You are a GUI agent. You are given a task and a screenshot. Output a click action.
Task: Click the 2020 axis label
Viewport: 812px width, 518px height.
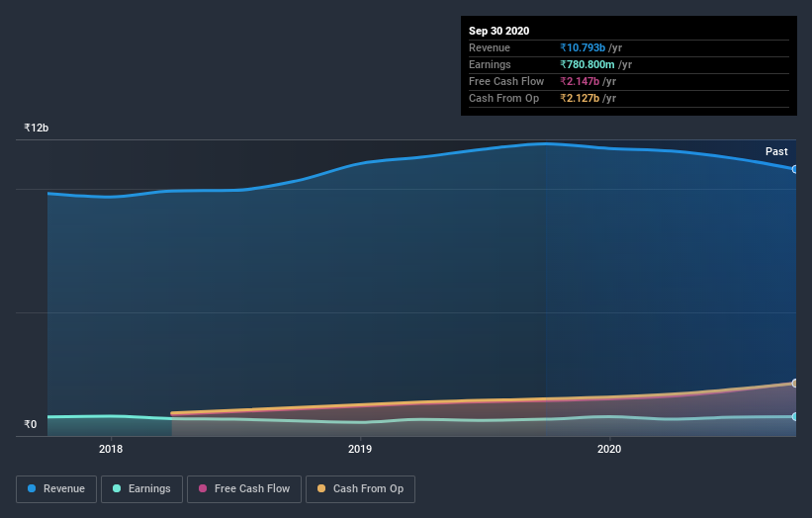coord(609,449)
